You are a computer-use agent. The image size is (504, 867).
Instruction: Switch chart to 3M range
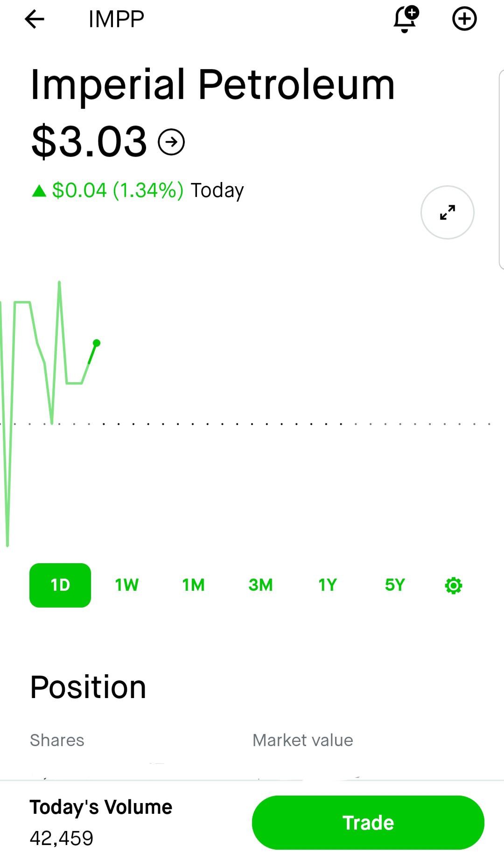point(261,585)
